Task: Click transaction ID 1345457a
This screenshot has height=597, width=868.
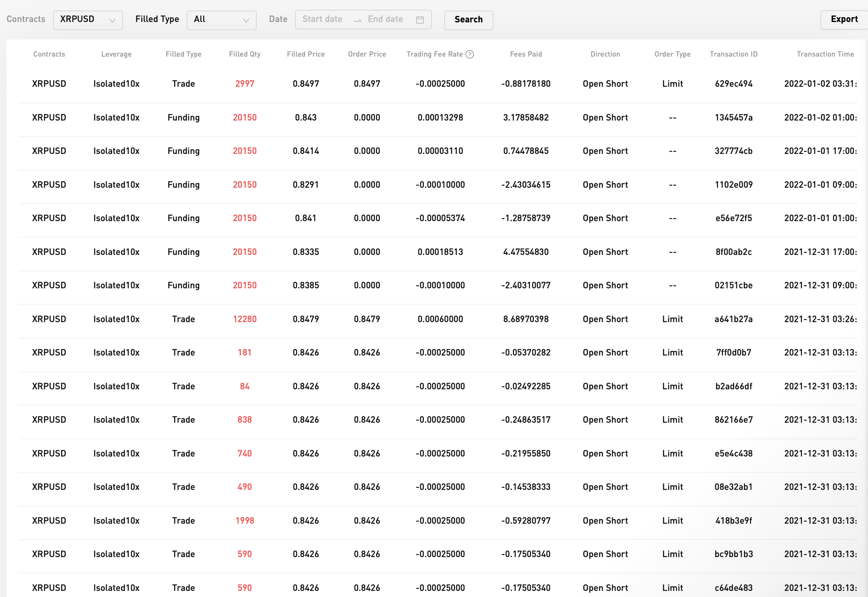Action: (x=733, y=118)
